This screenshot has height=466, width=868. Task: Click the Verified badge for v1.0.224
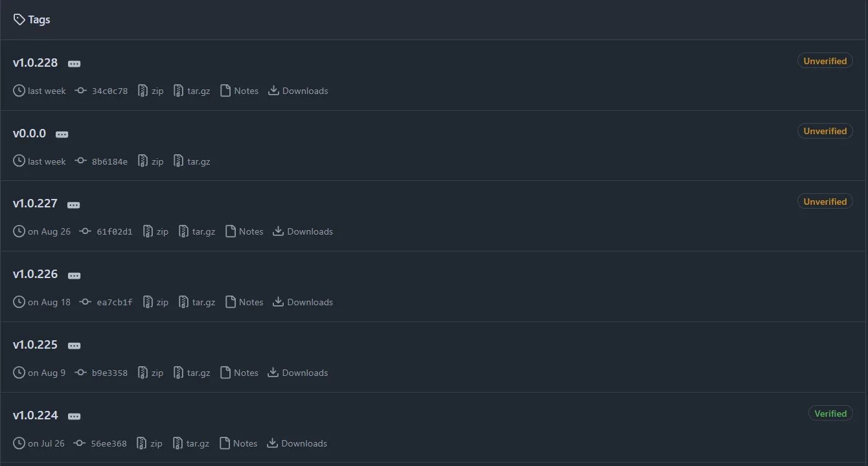[x=830, y=414]
